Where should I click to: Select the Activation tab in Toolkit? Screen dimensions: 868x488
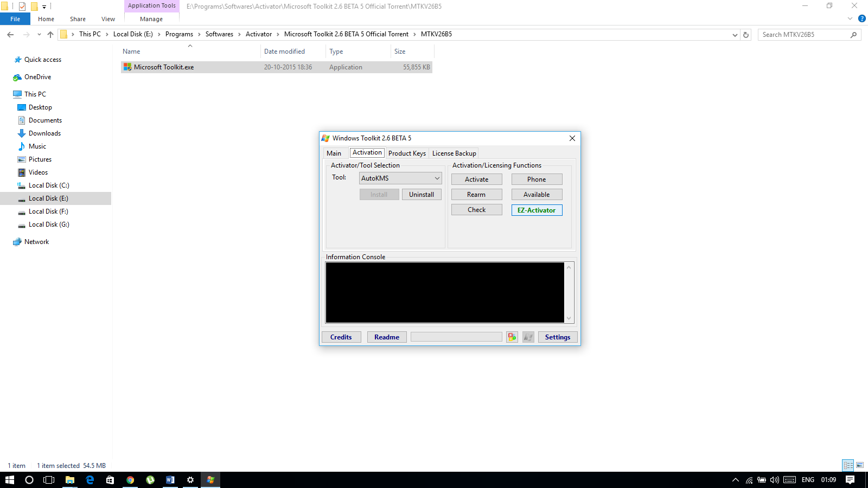(x=367, y=152)
